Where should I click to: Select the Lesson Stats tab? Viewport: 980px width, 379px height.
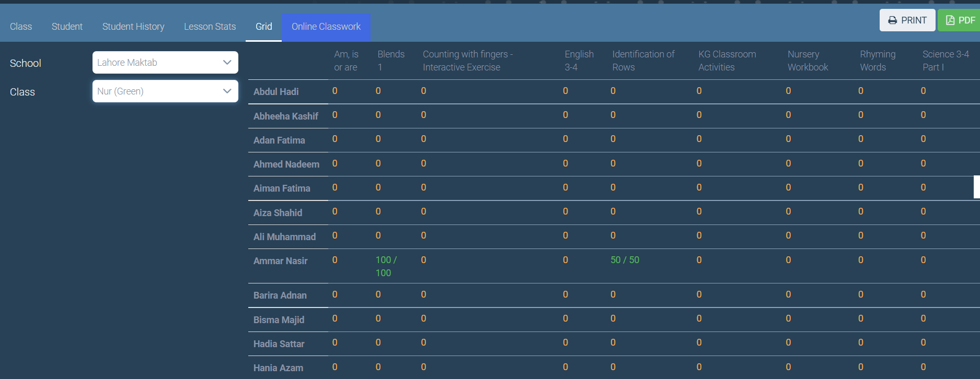coord(210,27)
